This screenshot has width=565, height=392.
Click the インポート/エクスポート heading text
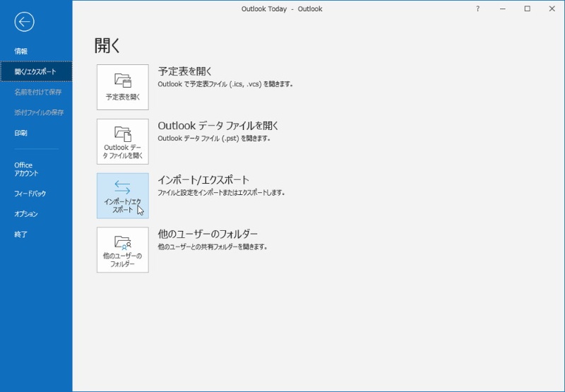click(203, 179)
